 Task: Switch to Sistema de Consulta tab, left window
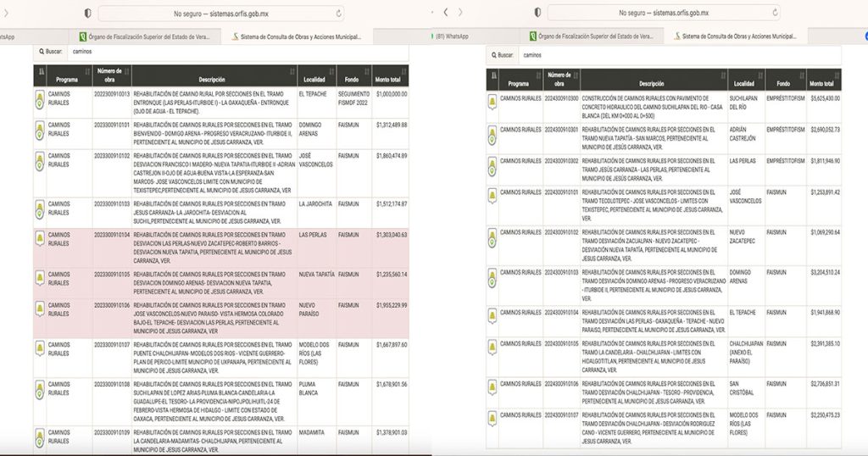coord(297,37)
